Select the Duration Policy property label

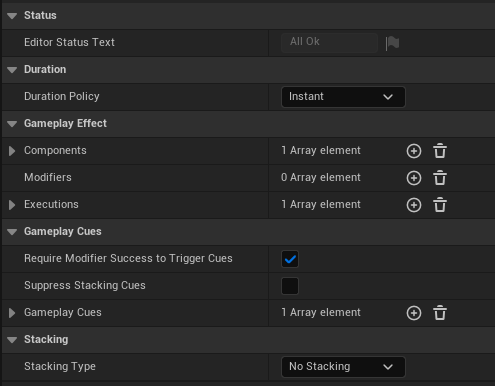(x=62, y=96)
